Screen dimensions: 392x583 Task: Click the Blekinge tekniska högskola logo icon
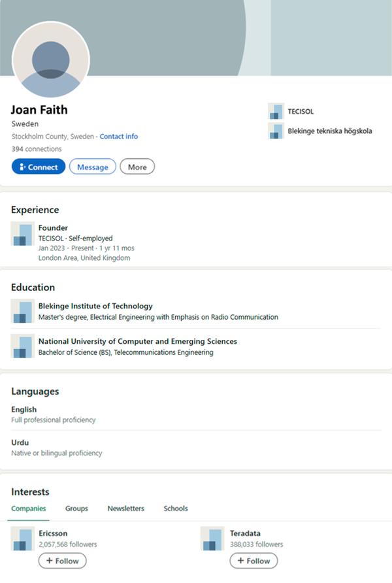pyautogui.click(x=276, y=131)
